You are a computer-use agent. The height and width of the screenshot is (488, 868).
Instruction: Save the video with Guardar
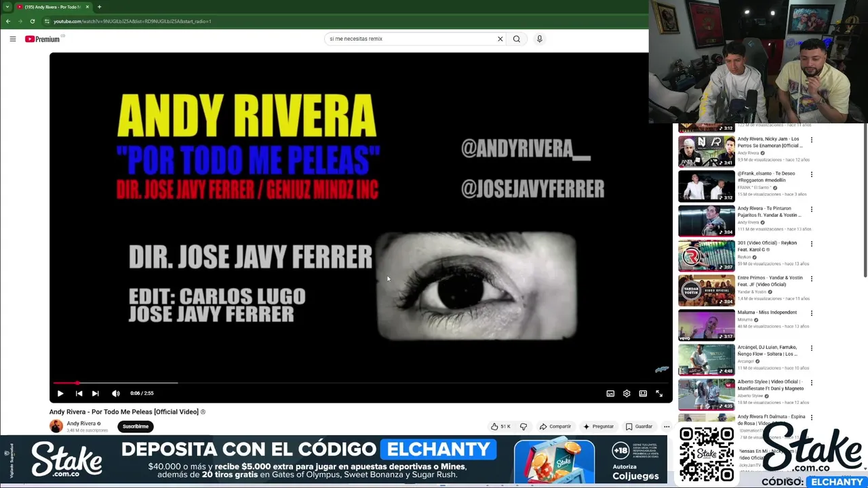click(639, 426)
